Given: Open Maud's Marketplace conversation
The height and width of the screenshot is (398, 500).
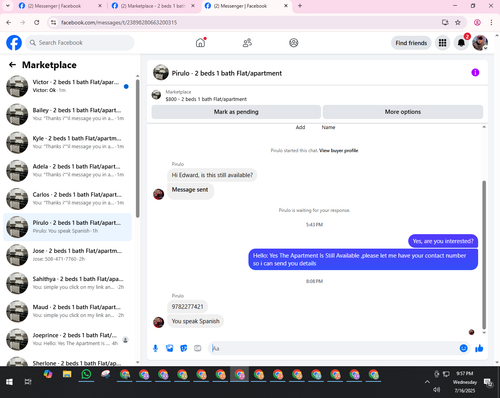Looking at the screenshot, I should (x=68, y=311).
